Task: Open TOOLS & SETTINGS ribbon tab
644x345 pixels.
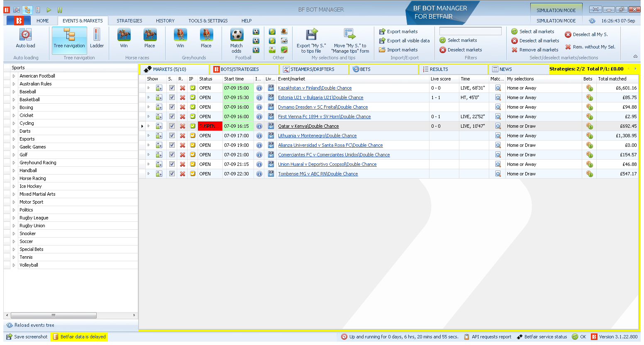Action: click(208, 21)
